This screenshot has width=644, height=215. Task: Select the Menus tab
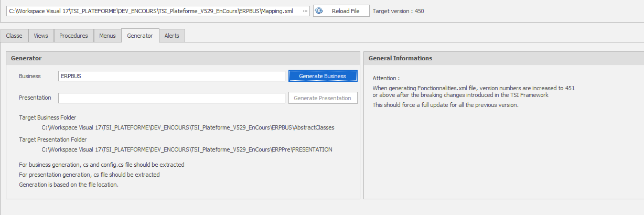[108, 36]
